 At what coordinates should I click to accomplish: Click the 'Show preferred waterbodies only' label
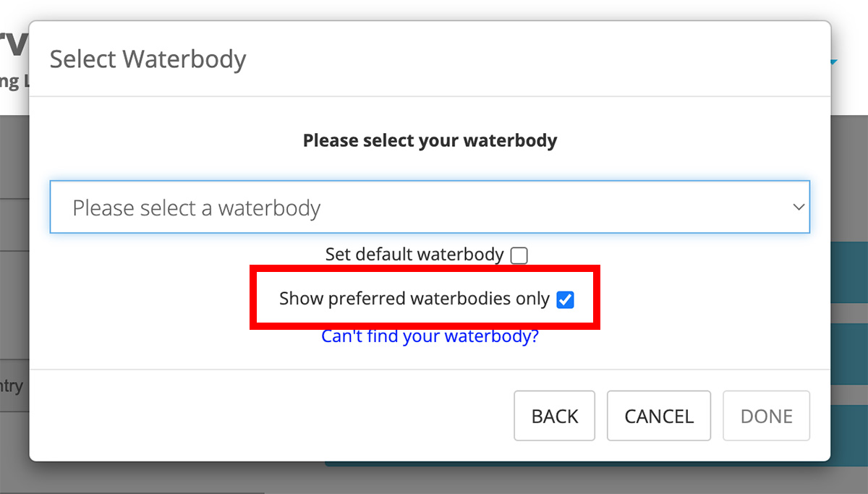click(x=414, y=299)
